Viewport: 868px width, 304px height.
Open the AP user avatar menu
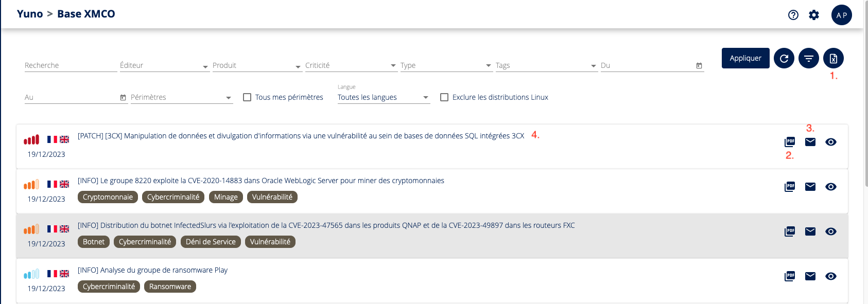click(x=841, y=15)
